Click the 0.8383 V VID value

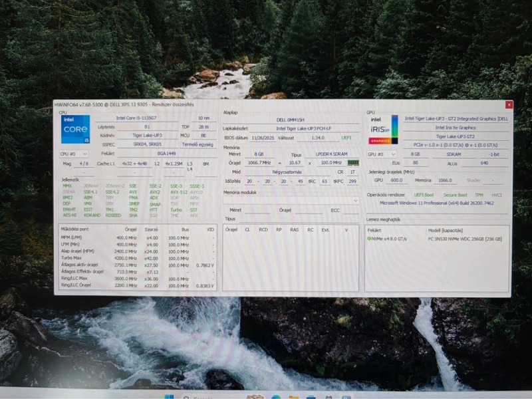pos(205,286)
